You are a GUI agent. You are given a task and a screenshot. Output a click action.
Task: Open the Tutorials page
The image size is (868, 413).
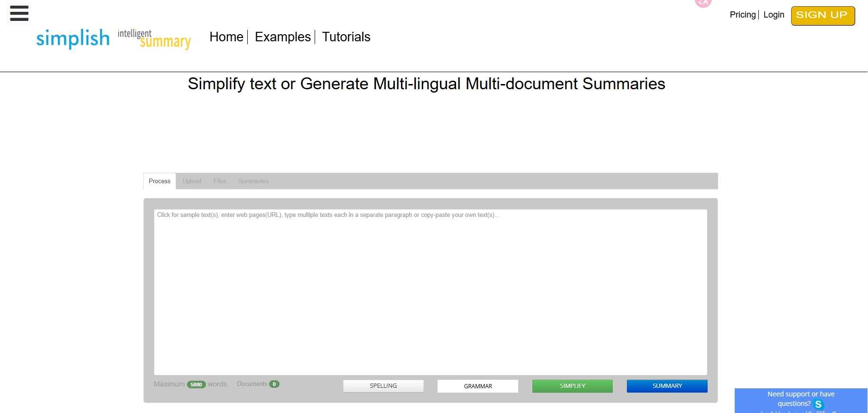tap(346, 37)
